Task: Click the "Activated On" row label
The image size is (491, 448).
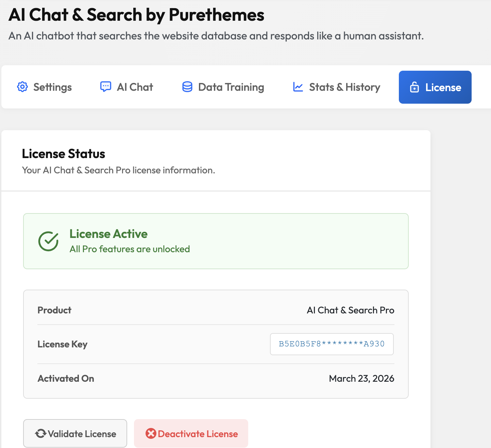Action: pyautogui.click(x=66, y=378)
